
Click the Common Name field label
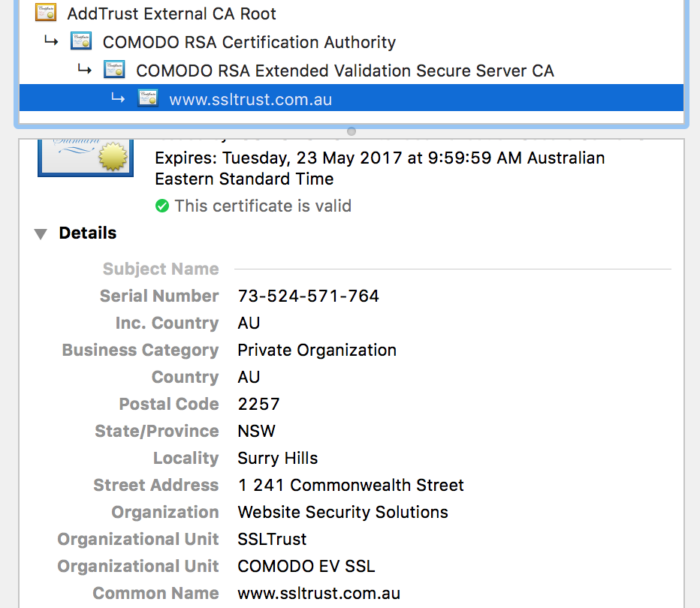tap(155, 593)
